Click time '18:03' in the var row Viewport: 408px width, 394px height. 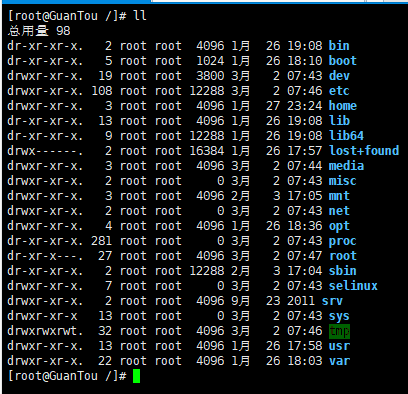pyautogui.click(x=305, y=361)
